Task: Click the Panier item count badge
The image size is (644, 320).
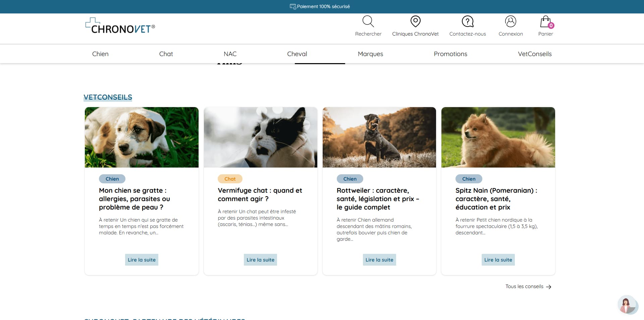Action: (551, 26)
